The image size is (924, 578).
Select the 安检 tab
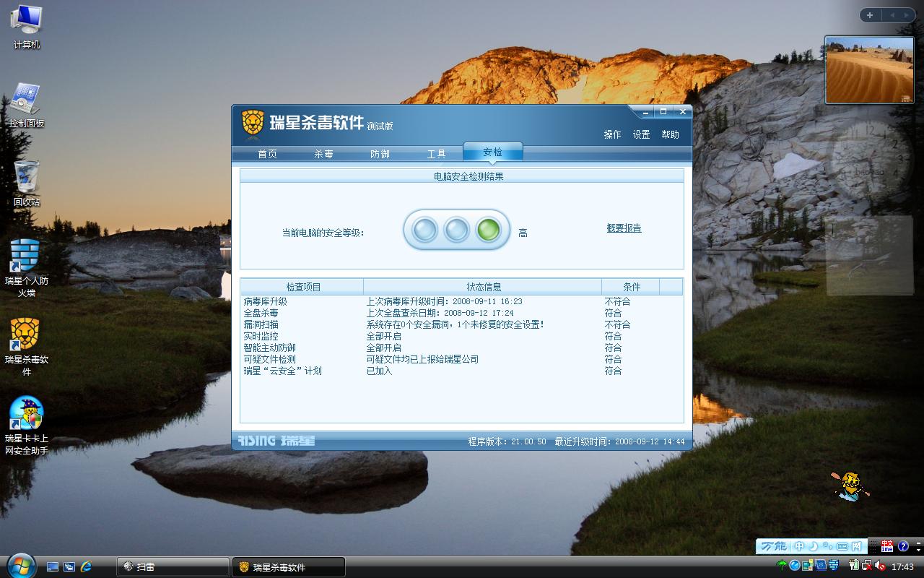493,152
